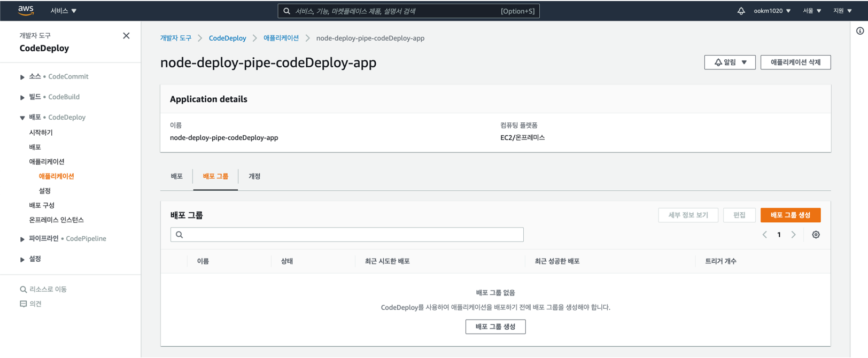
Task: Click the 의견 feedback icon
Action: click(x=23, y=304)
